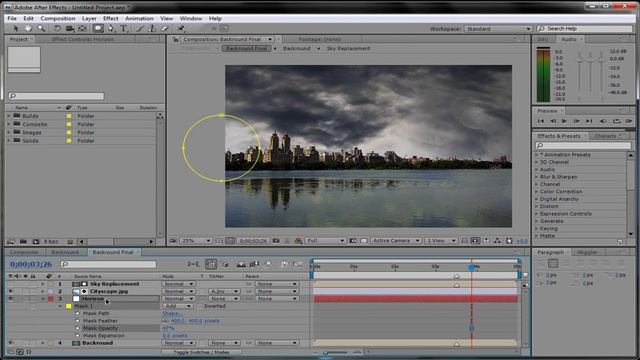Screen dimensions: 640x360
Task: Click new folder icon in Project panel
Action: tap(23, 242)
